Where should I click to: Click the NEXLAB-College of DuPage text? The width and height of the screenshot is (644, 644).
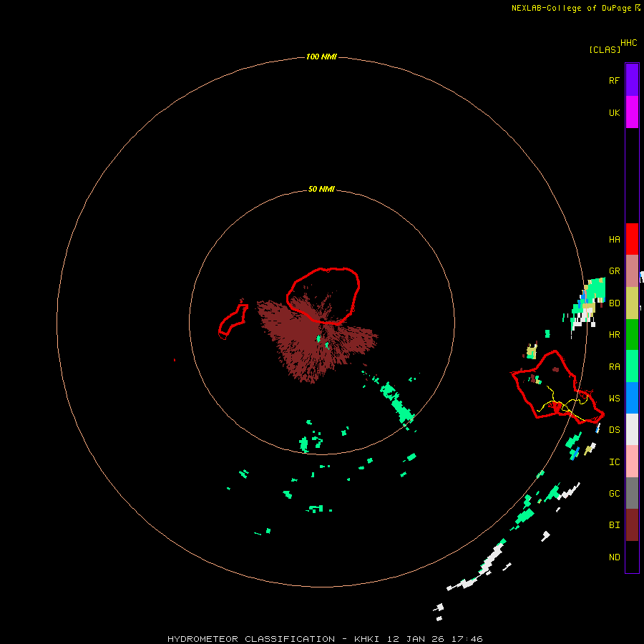point(571,8)
